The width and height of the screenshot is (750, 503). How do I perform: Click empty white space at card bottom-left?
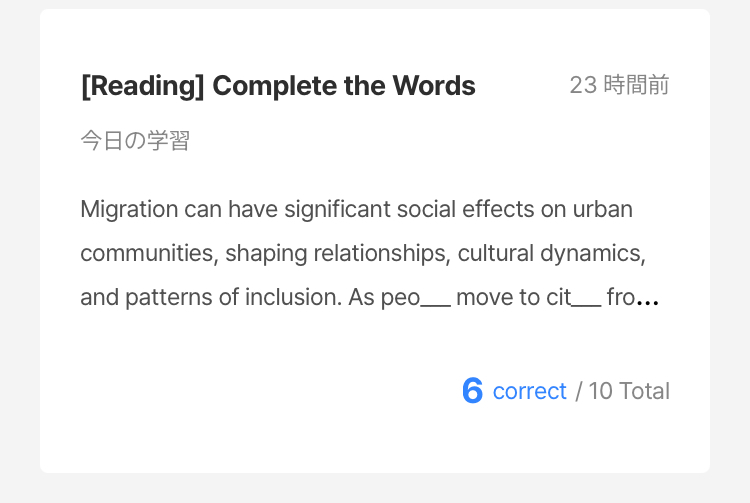150,420
